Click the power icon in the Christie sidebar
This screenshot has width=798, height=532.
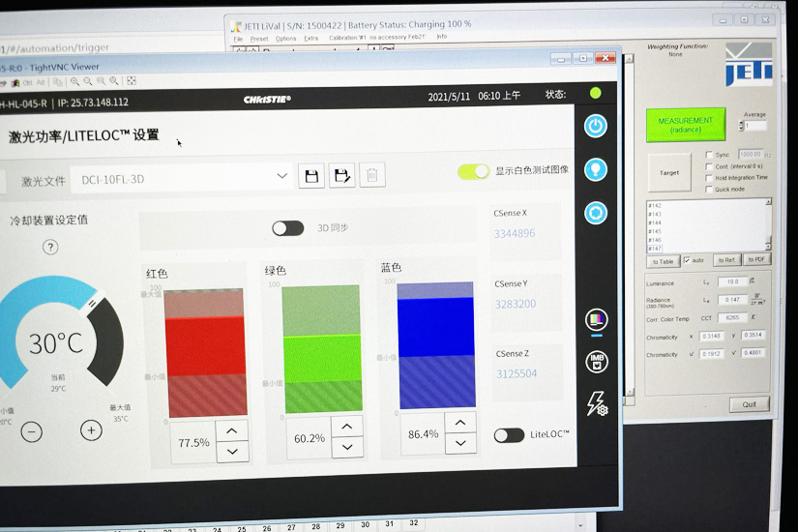596,126
